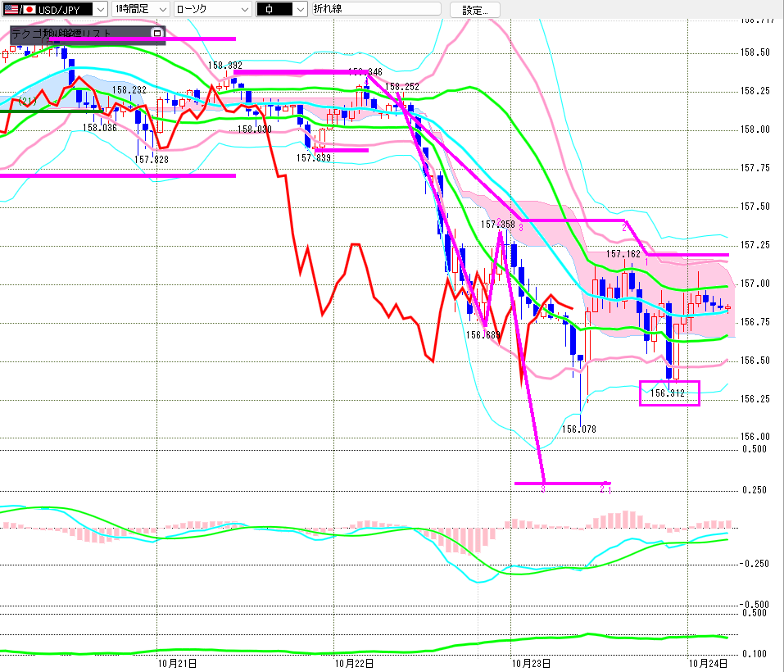Click the 158.252 price label
Viewport: 784px width, 672px height.
pyautogui.click(x=402, y=87)
